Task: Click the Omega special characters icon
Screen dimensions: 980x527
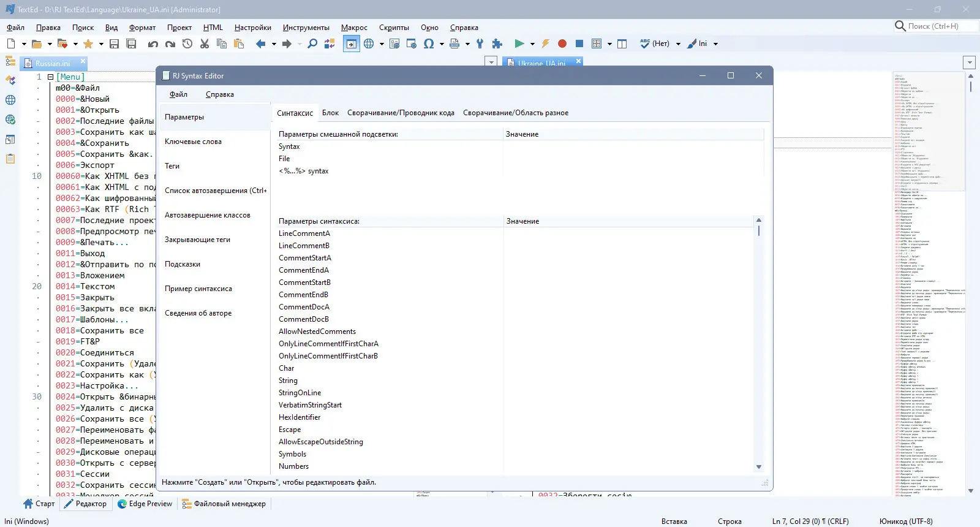Action: [429, 44]
